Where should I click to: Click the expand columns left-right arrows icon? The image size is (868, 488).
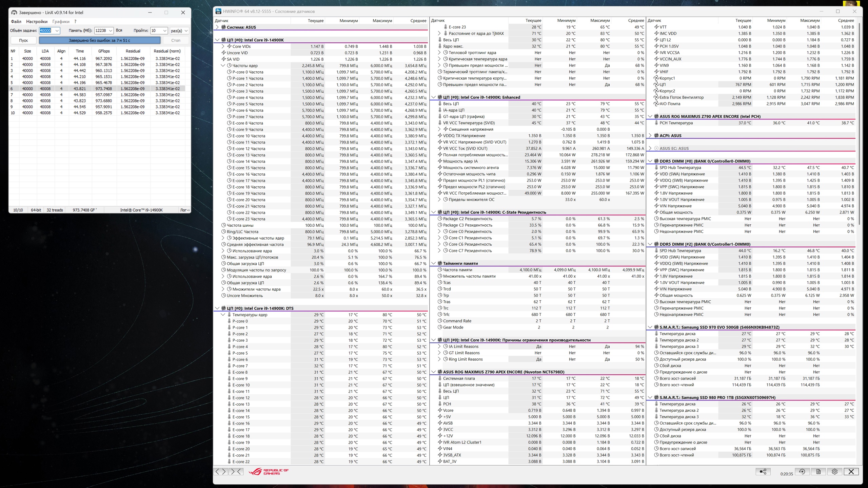220,471
